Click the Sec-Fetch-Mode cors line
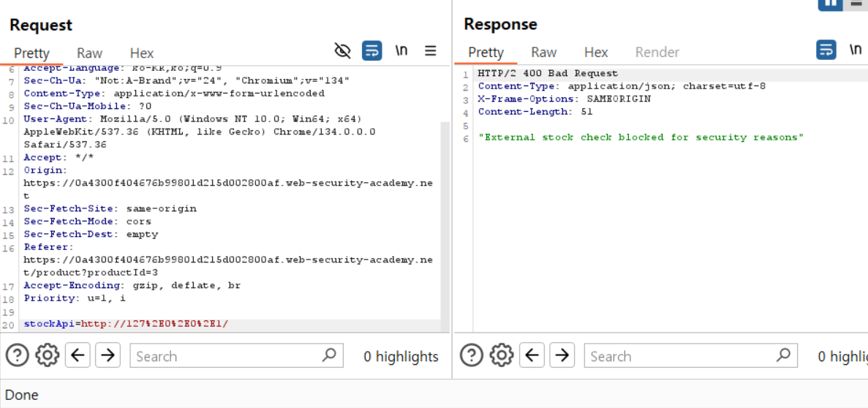This screenshot has height=408, width=868. click(88, 222)
